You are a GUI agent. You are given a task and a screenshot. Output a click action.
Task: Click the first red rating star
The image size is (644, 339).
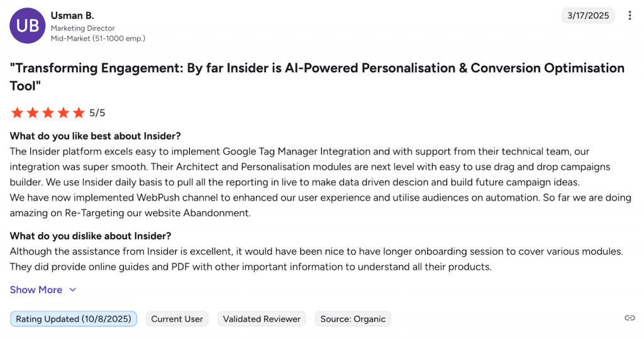point(17,113)
